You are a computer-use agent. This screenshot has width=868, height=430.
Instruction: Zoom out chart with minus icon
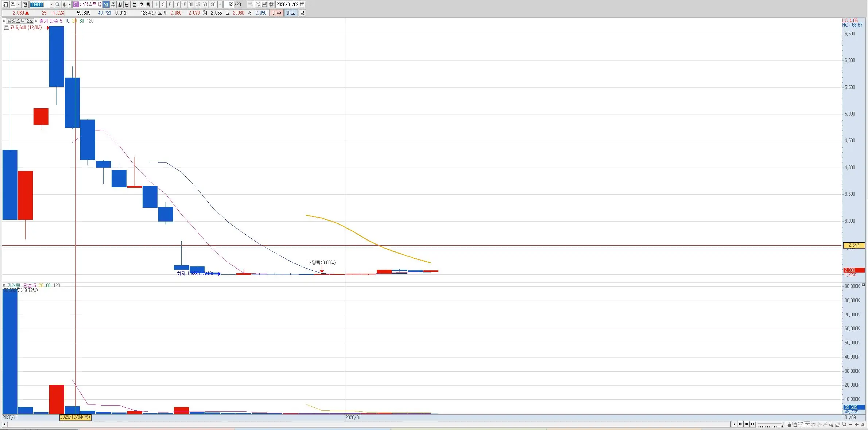coord(850,425)
